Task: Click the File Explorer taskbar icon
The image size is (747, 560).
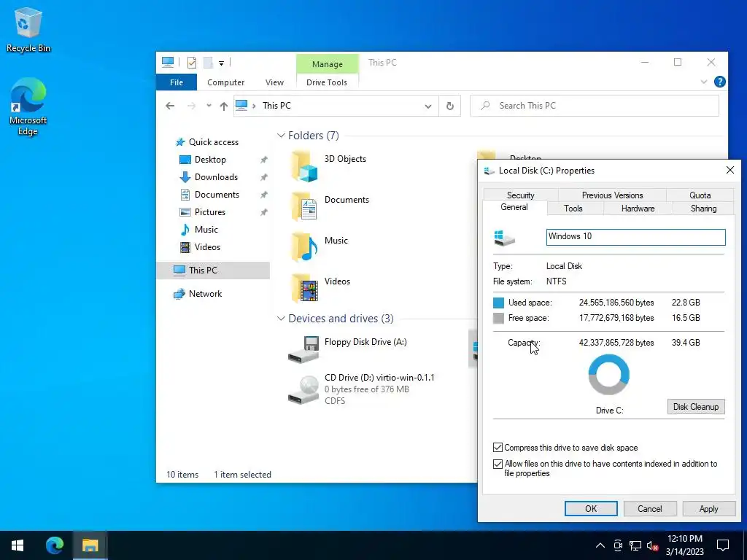Action: (90, 545)
